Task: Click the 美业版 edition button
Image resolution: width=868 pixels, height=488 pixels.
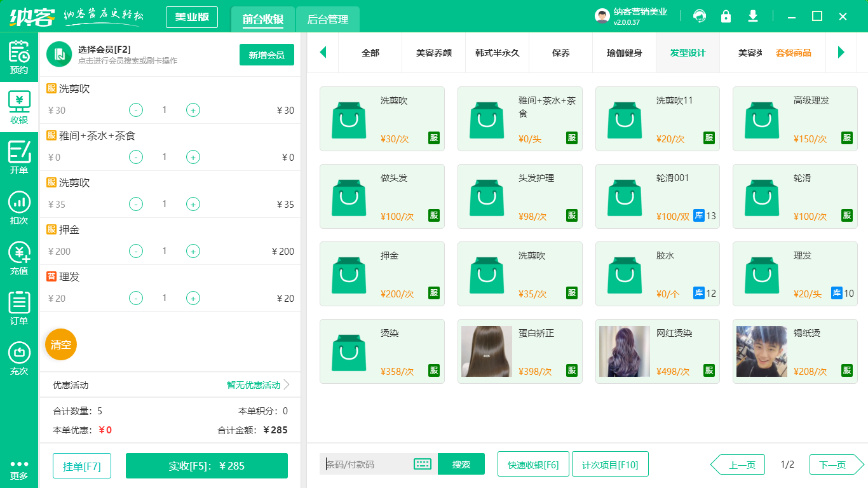Action: click(x=192, y=17)
